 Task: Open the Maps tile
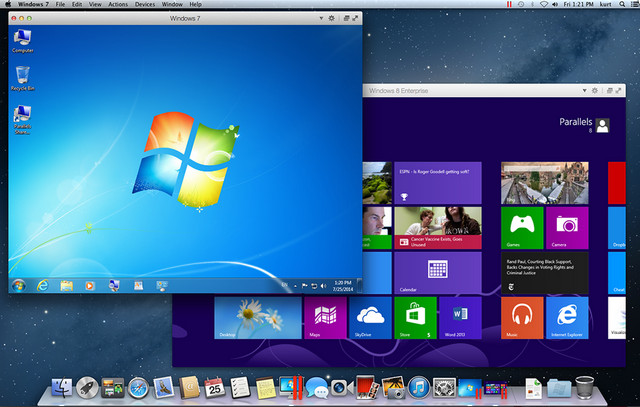click(325, 318)
